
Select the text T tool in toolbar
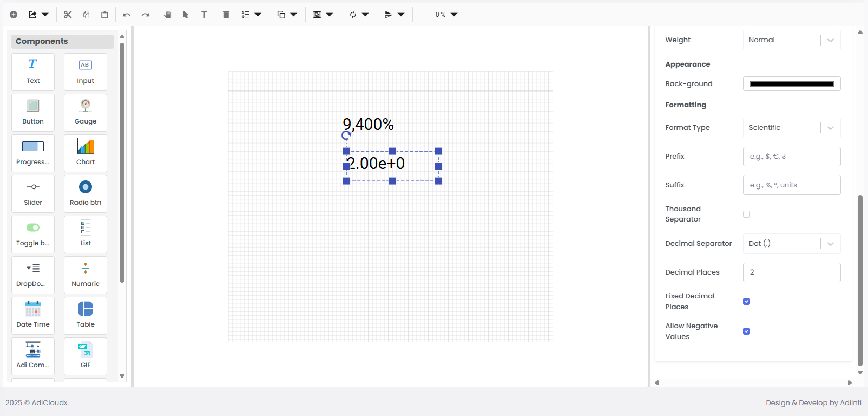pos(204,15)
